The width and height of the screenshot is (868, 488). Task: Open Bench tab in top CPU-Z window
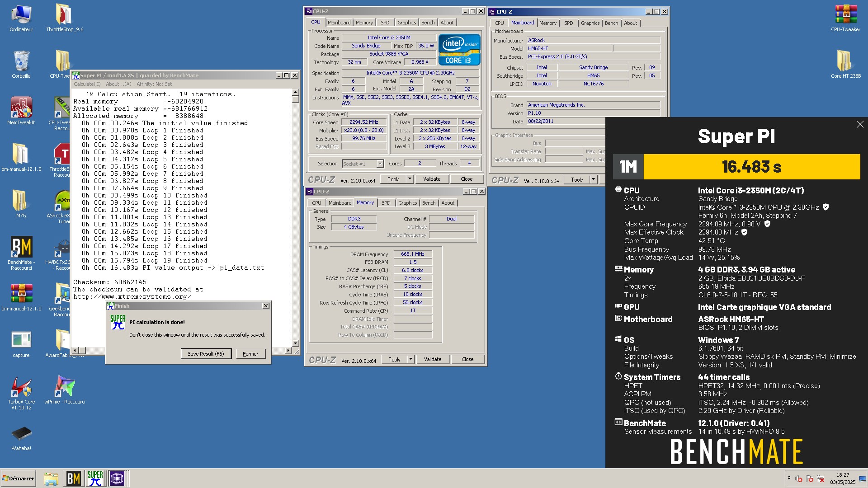[428, 23]
